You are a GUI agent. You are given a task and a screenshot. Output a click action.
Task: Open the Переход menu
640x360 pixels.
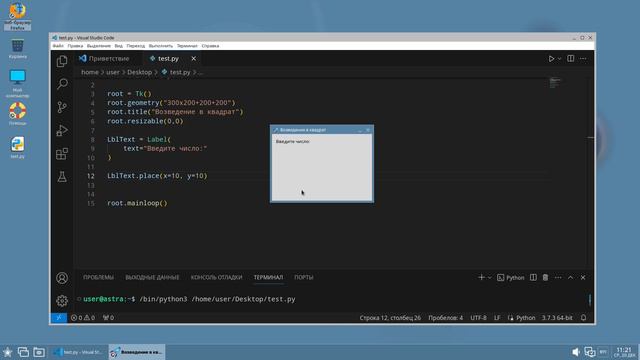click(136, 46)
